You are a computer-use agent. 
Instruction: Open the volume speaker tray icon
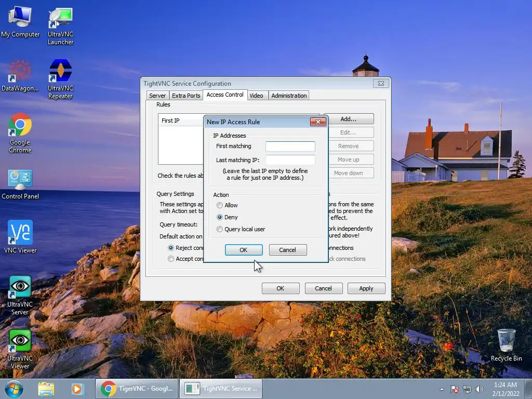(479, 389)
